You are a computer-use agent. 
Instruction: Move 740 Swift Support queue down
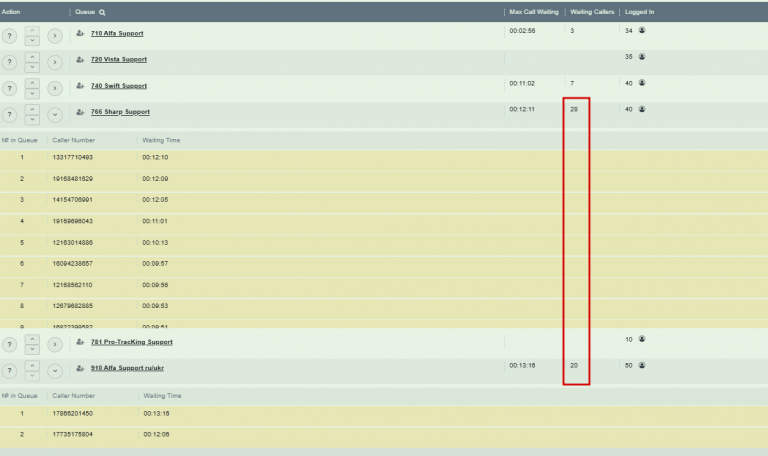pos(32,93)
